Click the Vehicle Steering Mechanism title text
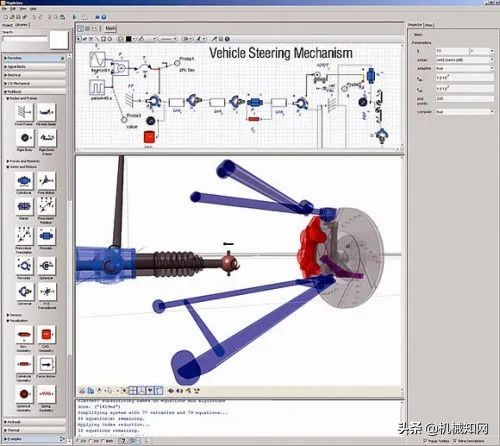The height and width of the screenshot is (446, 500). pyautogui.click(x=281, y=53)
